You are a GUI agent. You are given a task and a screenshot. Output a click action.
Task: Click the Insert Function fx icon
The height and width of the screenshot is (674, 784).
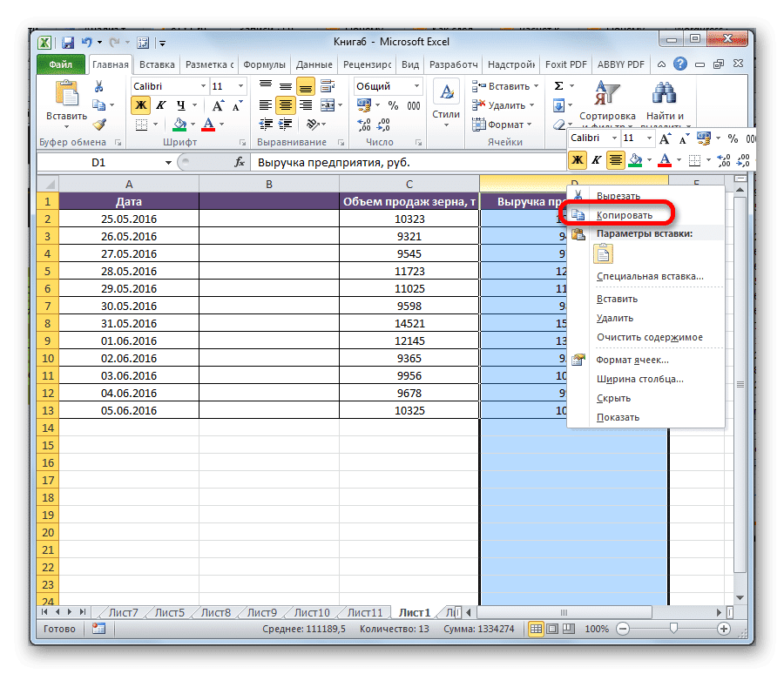tap(240, 162)
